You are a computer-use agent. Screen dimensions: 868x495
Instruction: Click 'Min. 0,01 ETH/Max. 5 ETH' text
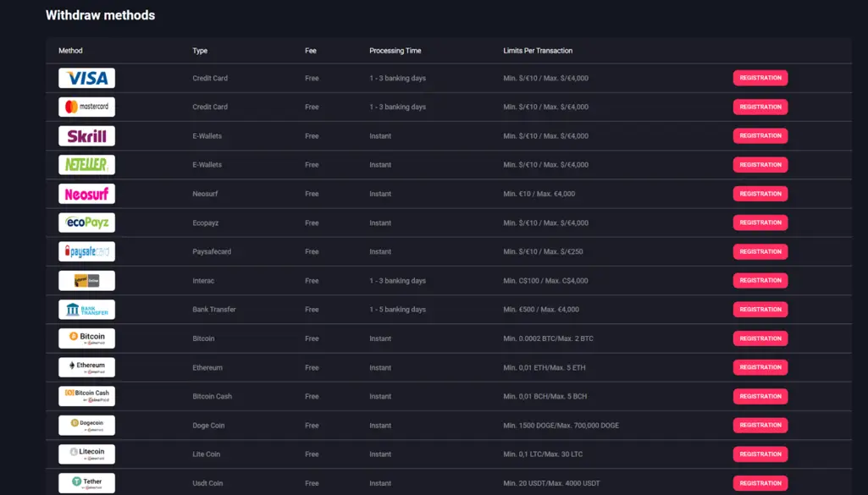[x=545, y=367]
